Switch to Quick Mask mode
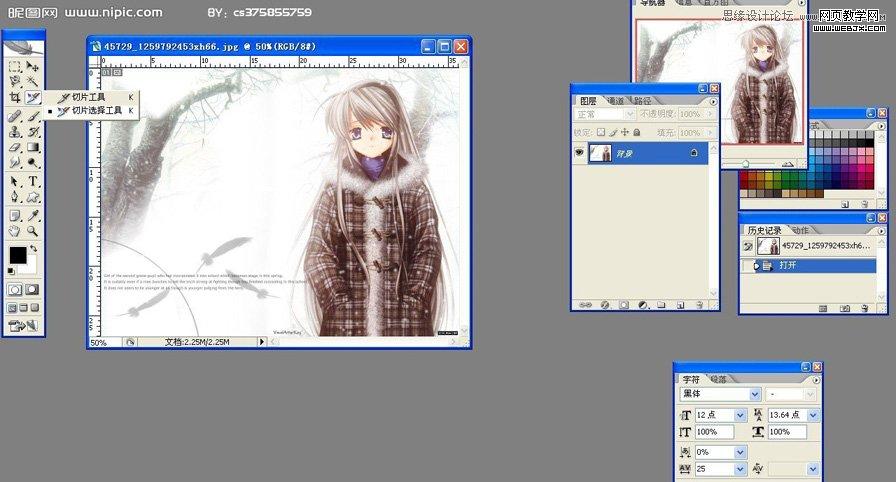The image size is (896, 482). click(32, 290)
